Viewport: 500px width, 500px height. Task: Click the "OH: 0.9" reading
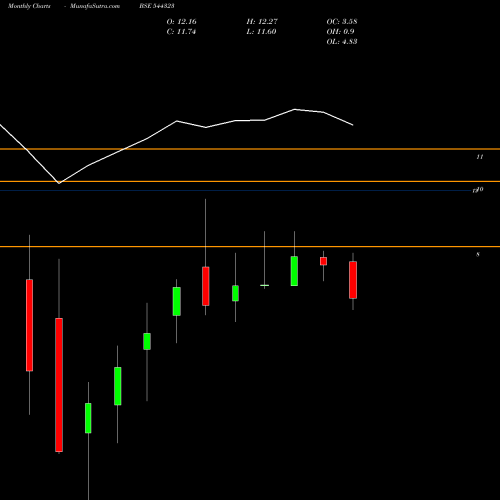(x=340, y=32)
